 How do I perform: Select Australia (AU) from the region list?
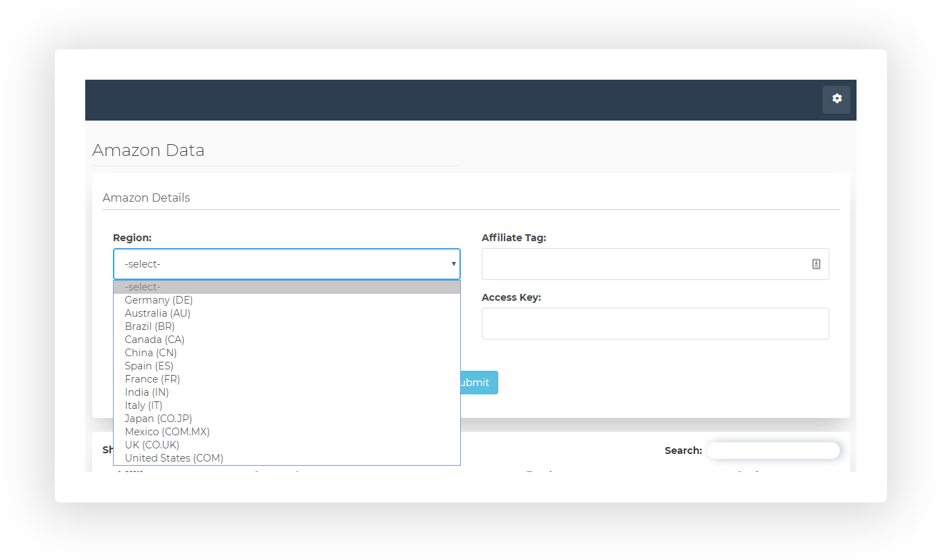157,313
